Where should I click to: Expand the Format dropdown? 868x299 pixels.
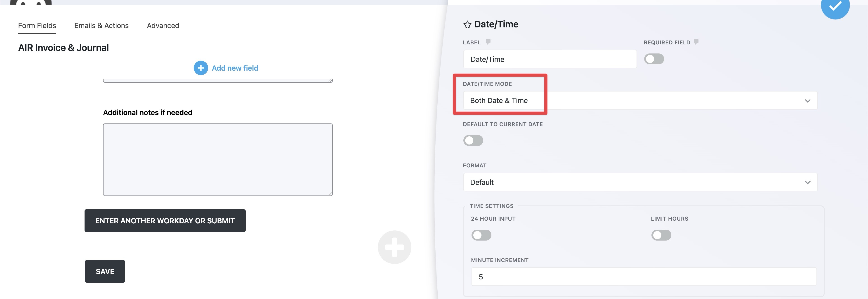click(640, 182)
